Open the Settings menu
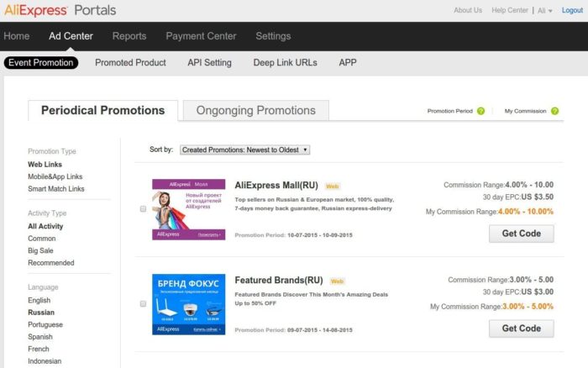This screenshot has width=588, height=368. pos(273,36)
